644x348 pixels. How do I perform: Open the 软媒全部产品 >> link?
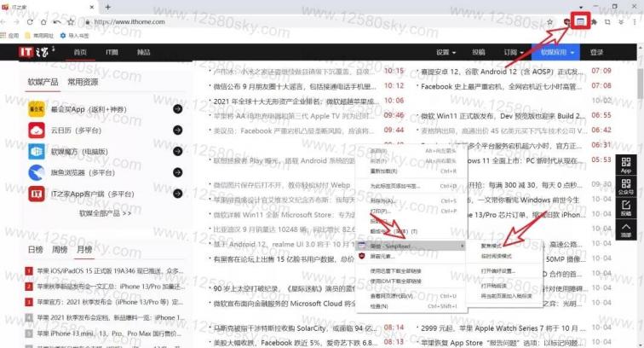point(105,213)
